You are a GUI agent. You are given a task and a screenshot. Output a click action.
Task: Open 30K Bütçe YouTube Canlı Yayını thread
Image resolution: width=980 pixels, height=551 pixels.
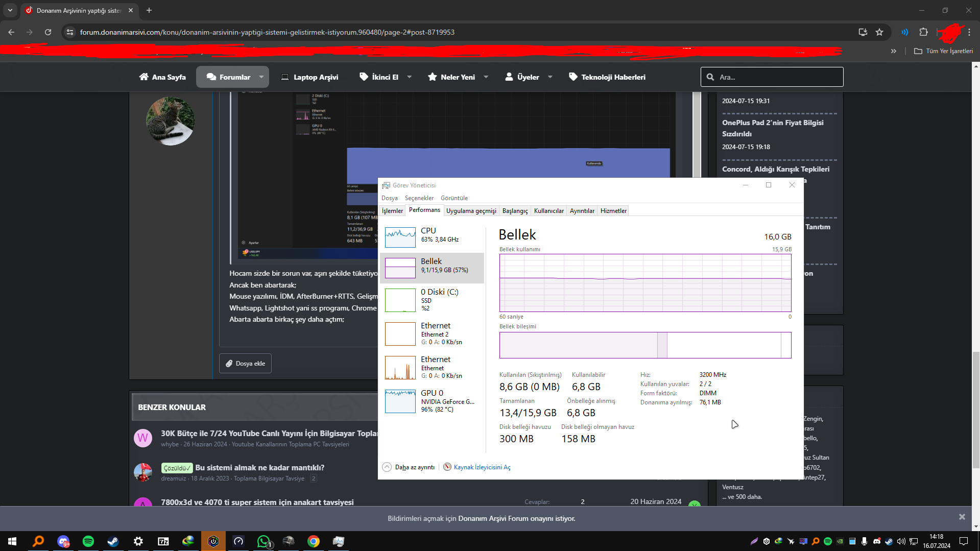point(269,433)
